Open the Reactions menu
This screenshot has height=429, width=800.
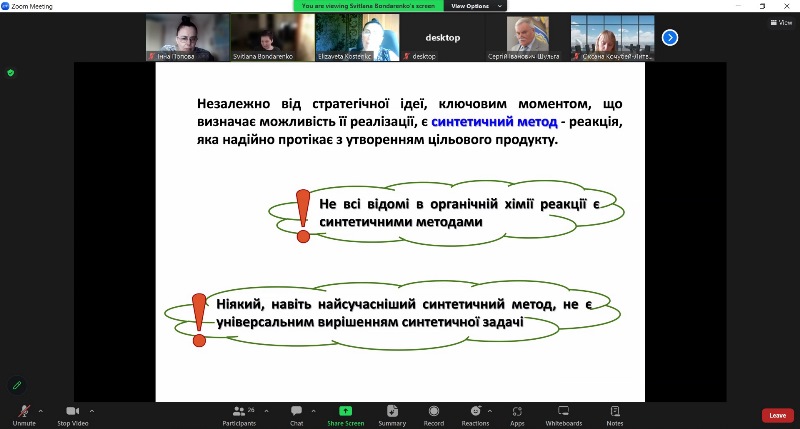(x=476, y=416)
